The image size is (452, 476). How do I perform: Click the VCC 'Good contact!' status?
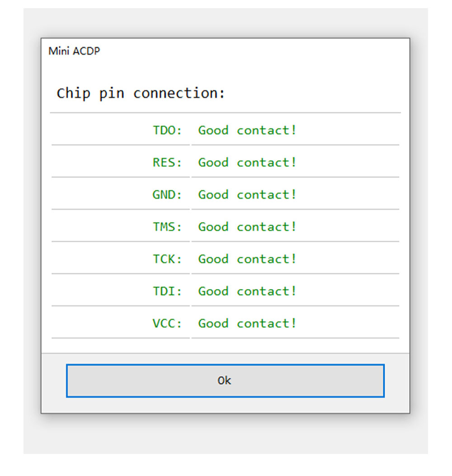(247, 323)
